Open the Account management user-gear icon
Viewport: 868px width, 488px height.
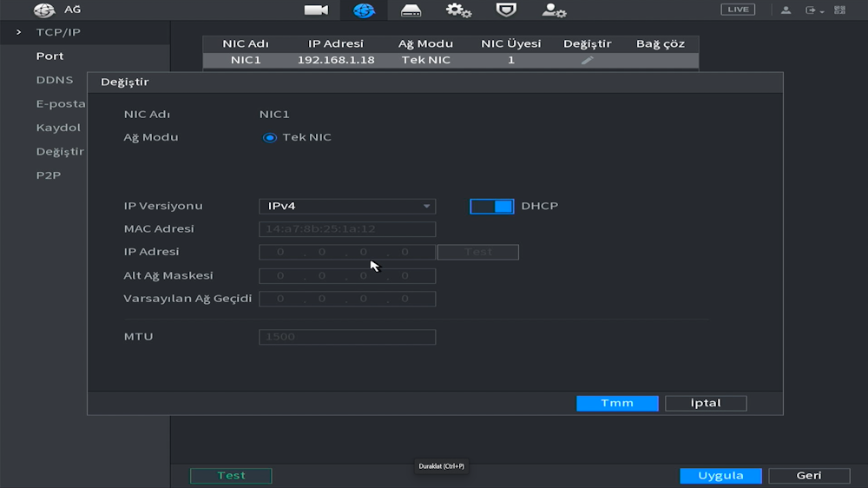click(x=554, y=10)
